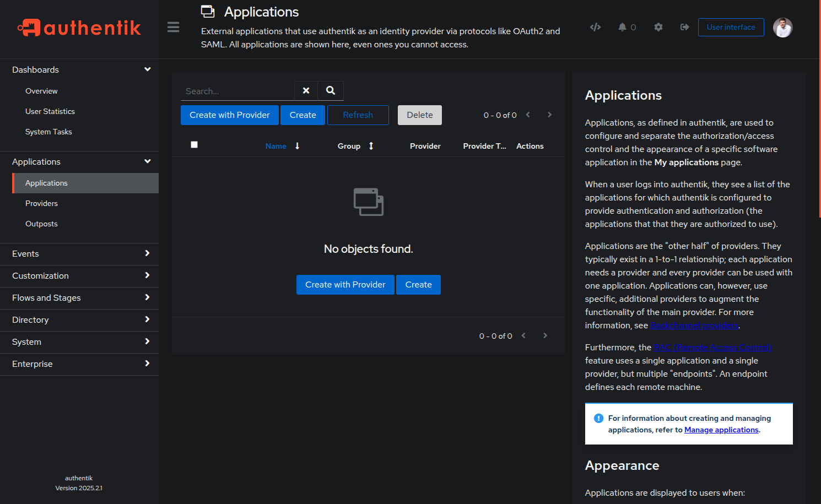Click the Provider column header
Screen dimensions: 821x504
[425, 146]
